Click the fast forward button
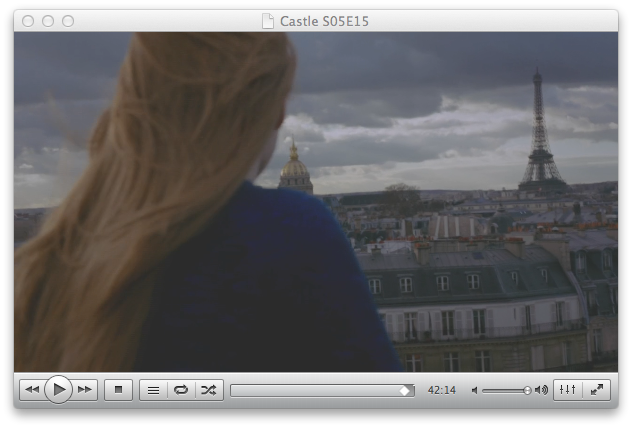 tap(85, 390)
